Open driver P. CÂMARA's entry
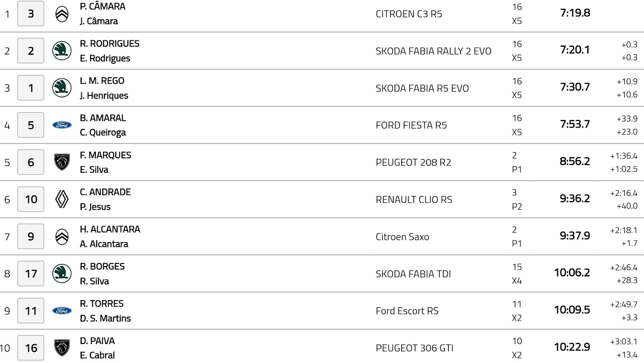 103,6
